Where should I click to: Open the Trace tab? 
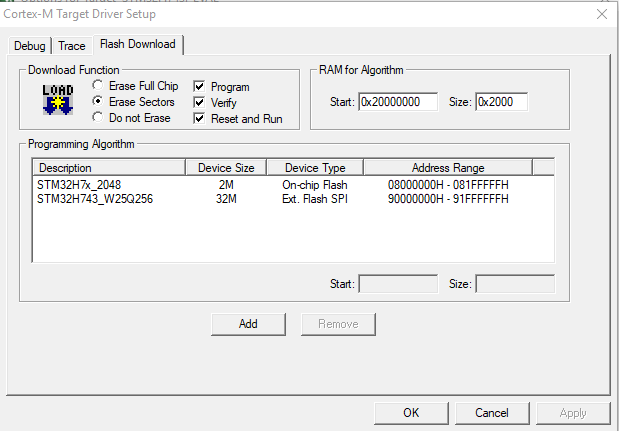pos(72,46)
